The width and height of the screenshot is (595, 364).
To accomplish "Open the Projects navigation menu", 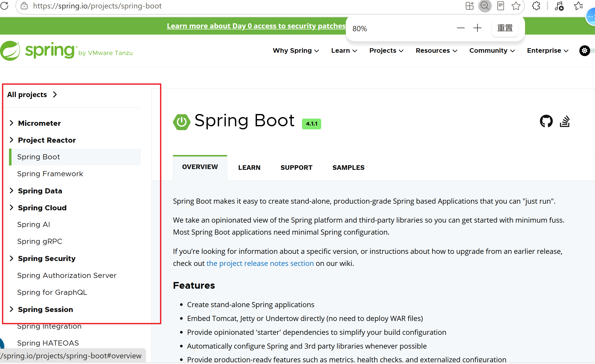I will point(386,51).
